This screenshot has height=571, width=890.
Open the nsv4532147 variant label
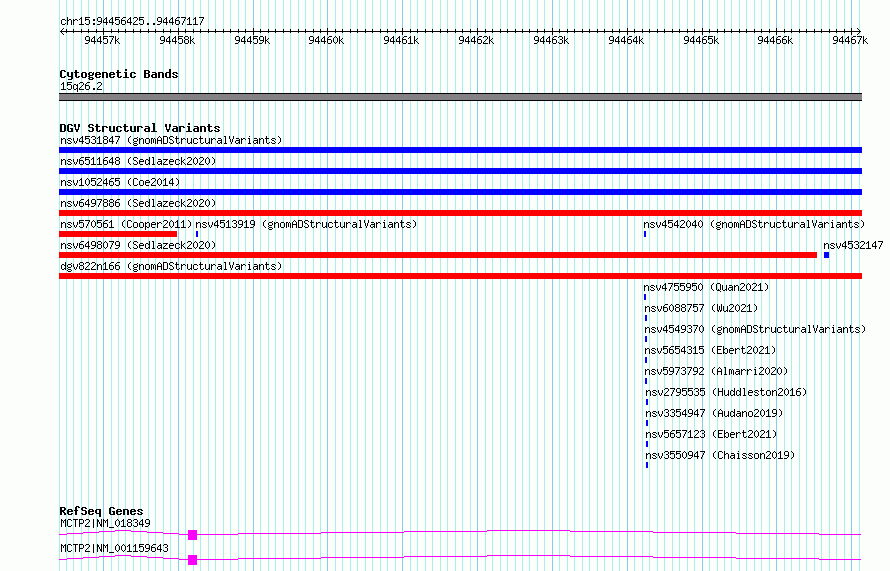point(853,245)
